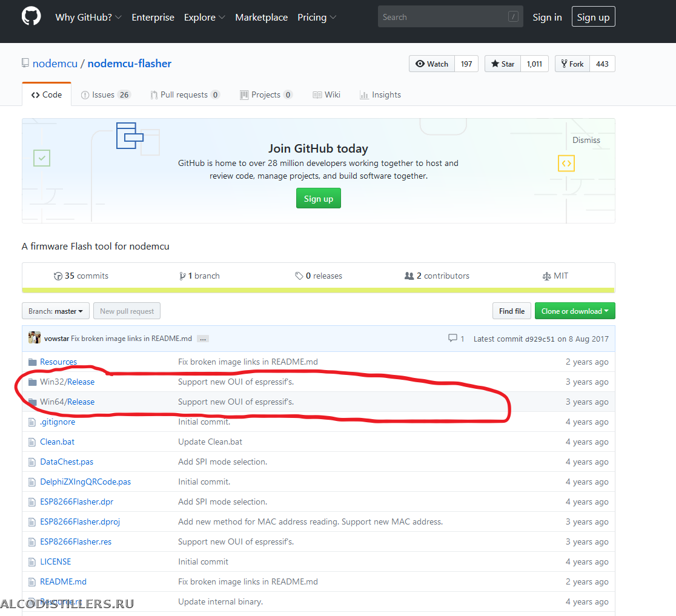Go to Enterprise in top navigation
Screen dimensions: 676x616
[x=153, y=17]
